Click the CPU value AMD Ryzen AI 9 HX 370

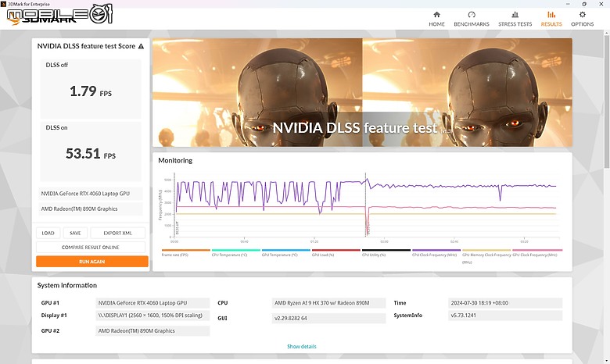328,303
